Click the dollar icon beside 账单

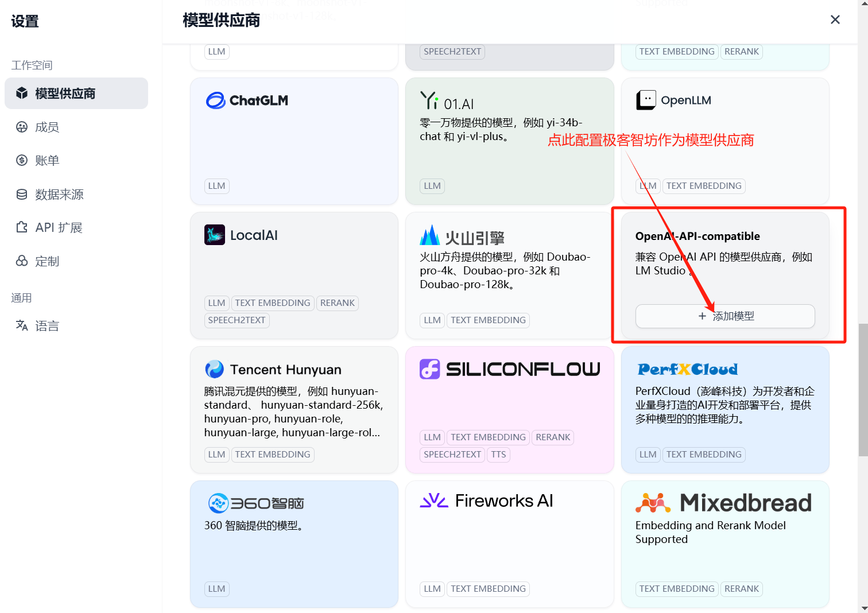(22, 160)
